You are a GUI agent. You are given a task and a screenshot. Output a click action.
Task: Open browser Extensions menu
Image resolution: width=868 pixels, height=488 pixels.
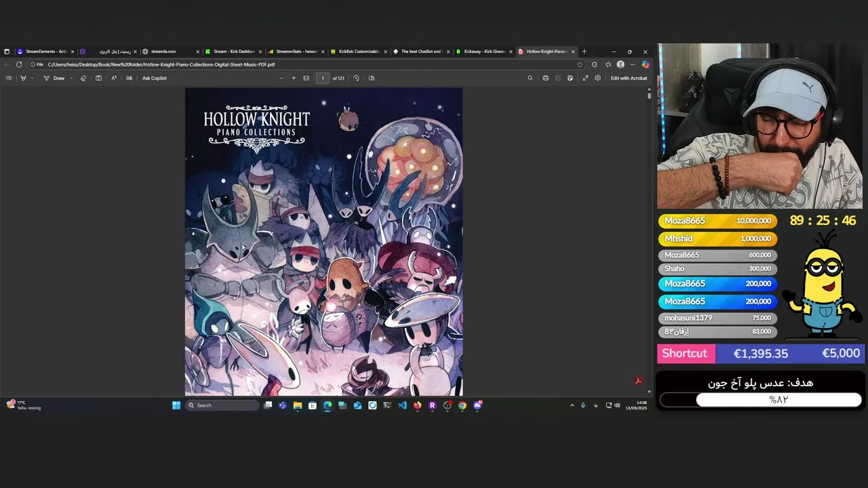(x=595, y=64)
